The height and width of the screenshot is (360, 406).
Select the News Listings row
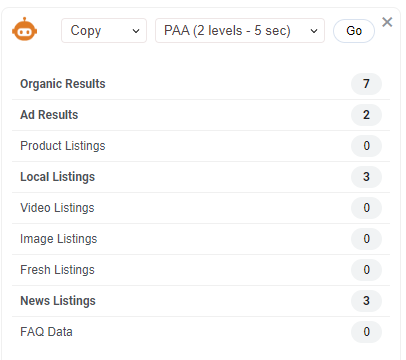201,301
